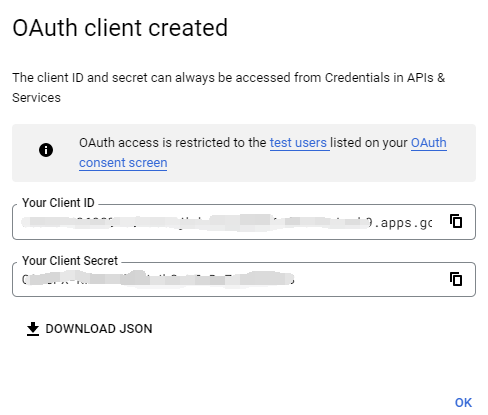Click the Credentials description paragraph
Image resolution: width=488 pixels, height=415 pixels.
pyautogui.click(x=229, y=88)
